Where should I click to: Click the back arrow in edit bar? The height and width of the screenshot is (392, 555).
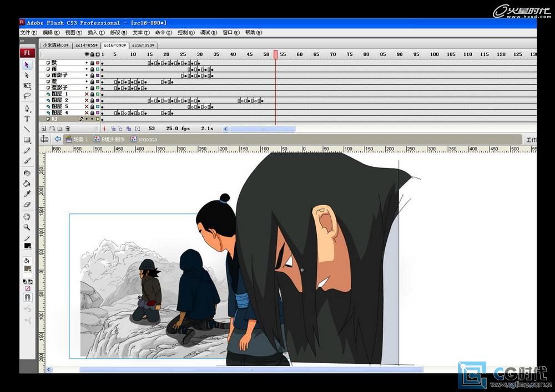click(58, 139)
